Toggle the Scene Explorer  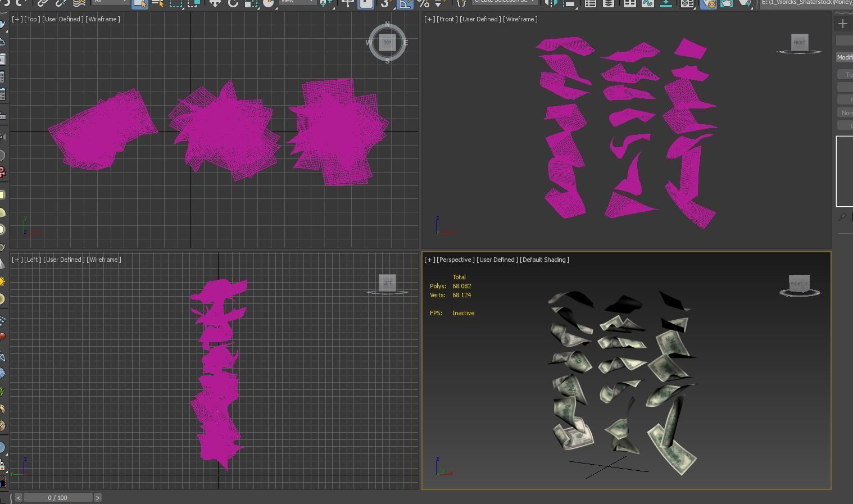click(x=590, y=2)
